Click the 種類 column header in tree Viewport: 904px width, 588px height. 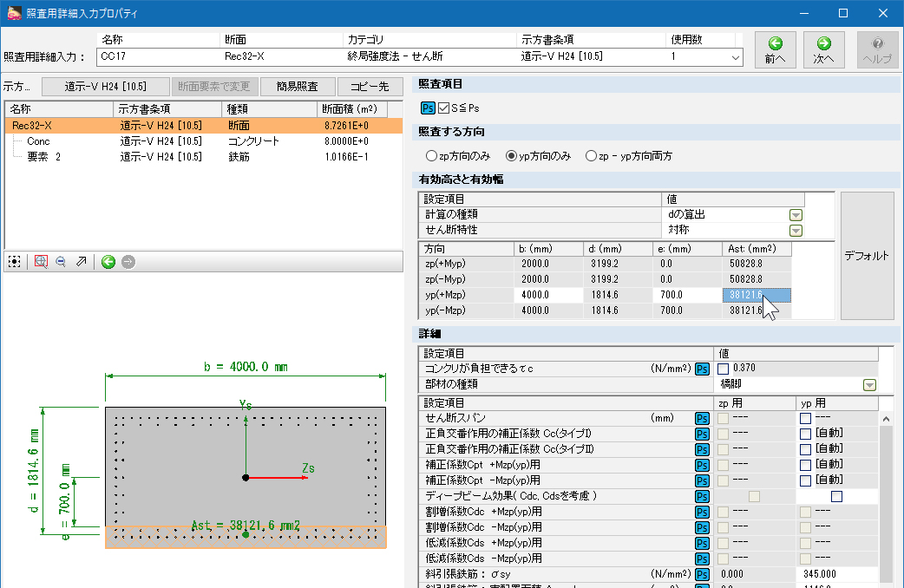(269, 109)
